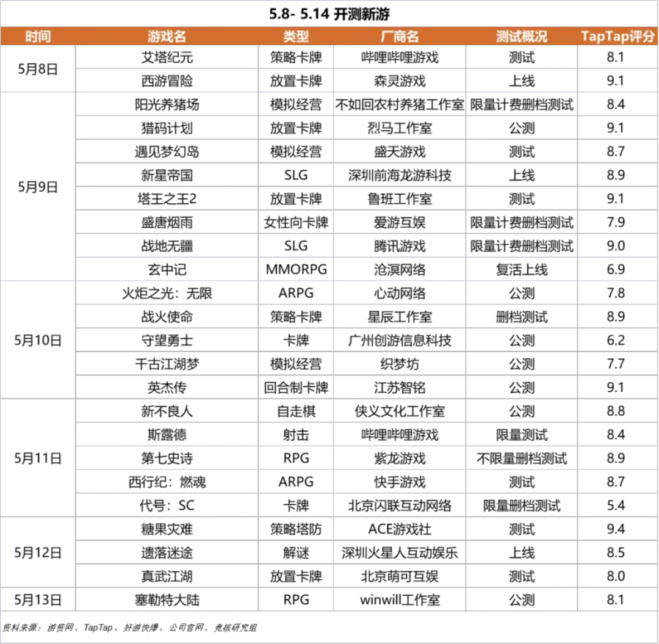Click vendor '心动网络'
Viewport: 659px width, 644px height.
(x=400, y=293)
